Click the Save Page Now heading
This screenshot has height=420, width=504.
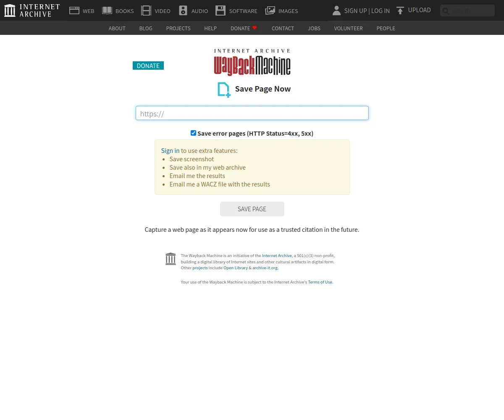point(263,89)
